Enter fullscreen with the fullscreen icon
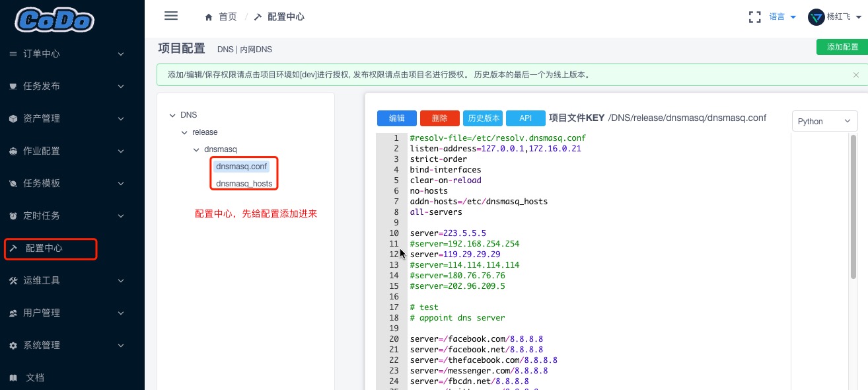Screen dimensions: 868x390 [x=754, y=17]
